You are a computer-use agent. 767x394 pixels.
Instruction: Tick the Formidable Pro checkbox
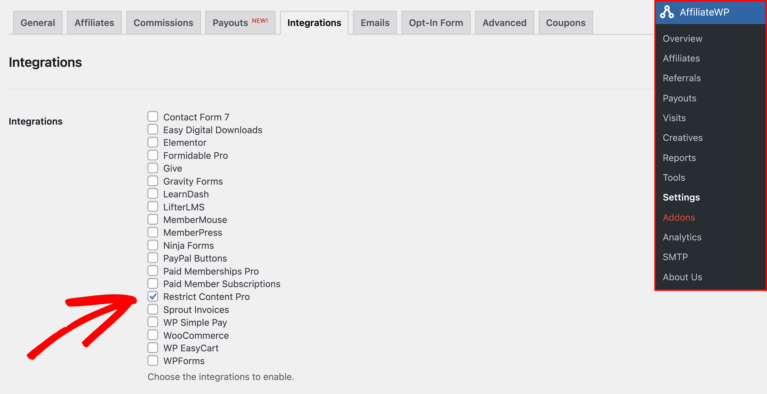coord(153,156)
